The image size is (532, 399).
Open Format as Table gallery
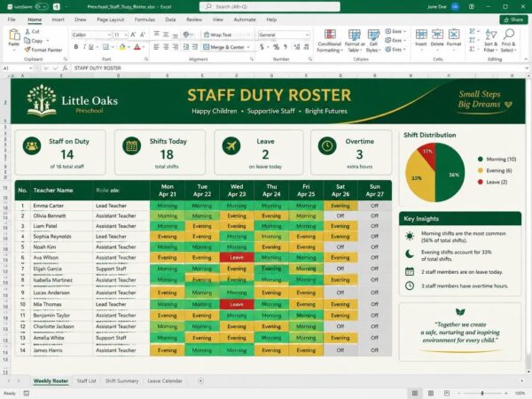point(355,41)
